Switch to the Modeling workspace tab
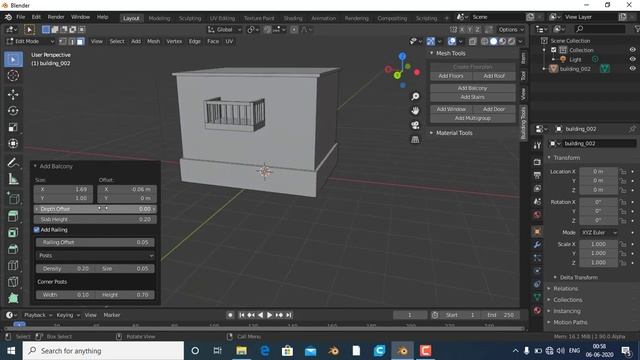Viewport: 640px width, 360px height. pyautogui.click(x=159, y=18)
